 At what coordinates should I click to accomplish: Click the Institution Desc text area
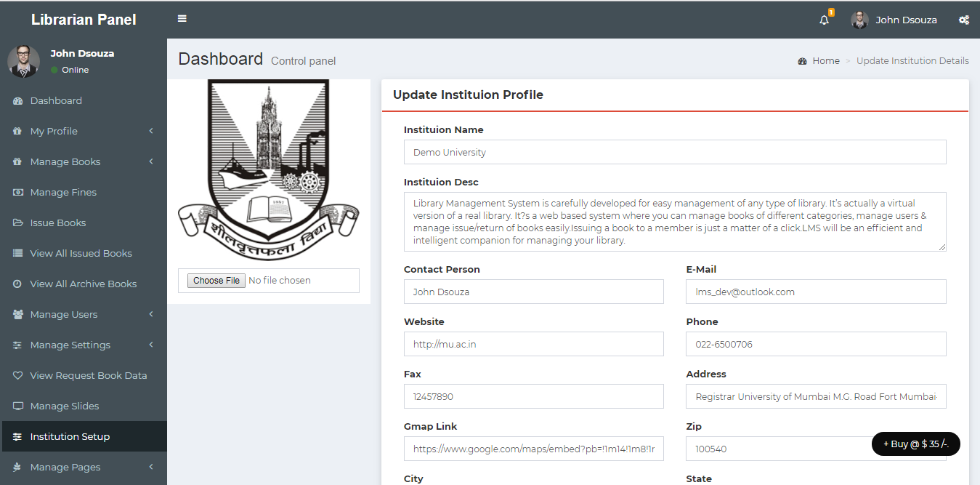pyautogui.click(x=675, y=222)
